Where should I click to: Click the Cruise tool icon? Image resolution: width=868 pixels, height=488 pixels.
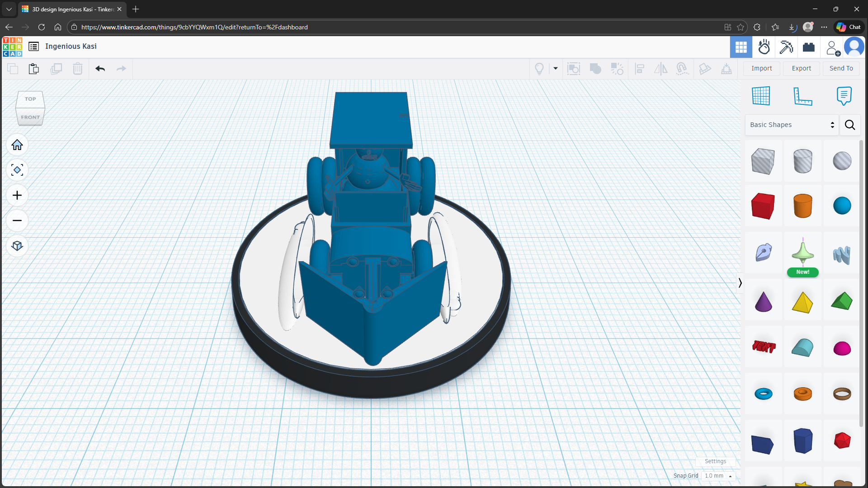682,69
